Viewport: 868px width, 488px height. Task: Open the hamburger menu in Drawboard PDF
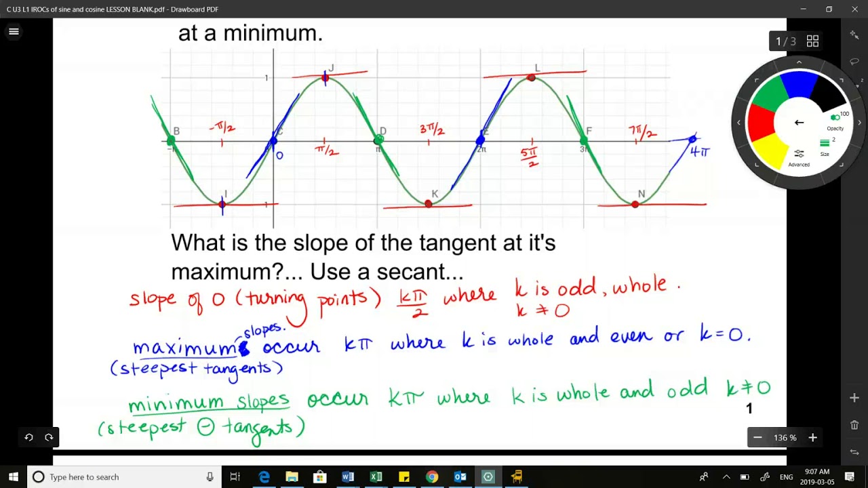(x=14, y=31)
